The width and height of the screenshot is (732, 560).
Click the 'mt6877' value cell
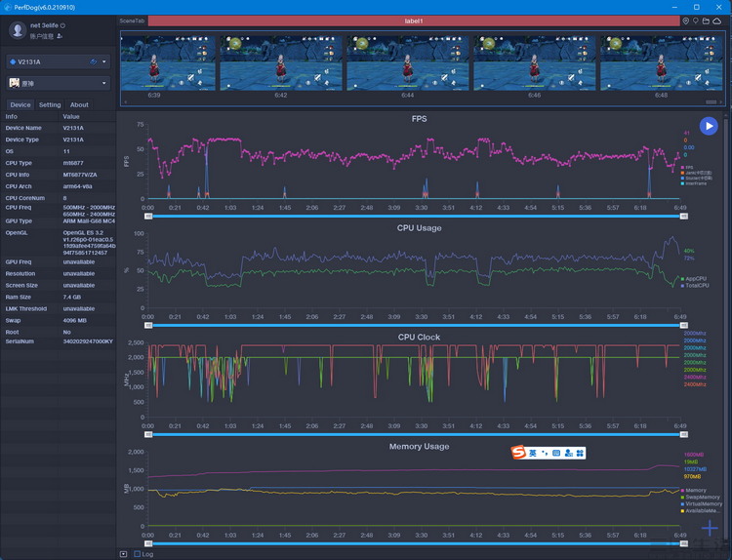point(73,163)
